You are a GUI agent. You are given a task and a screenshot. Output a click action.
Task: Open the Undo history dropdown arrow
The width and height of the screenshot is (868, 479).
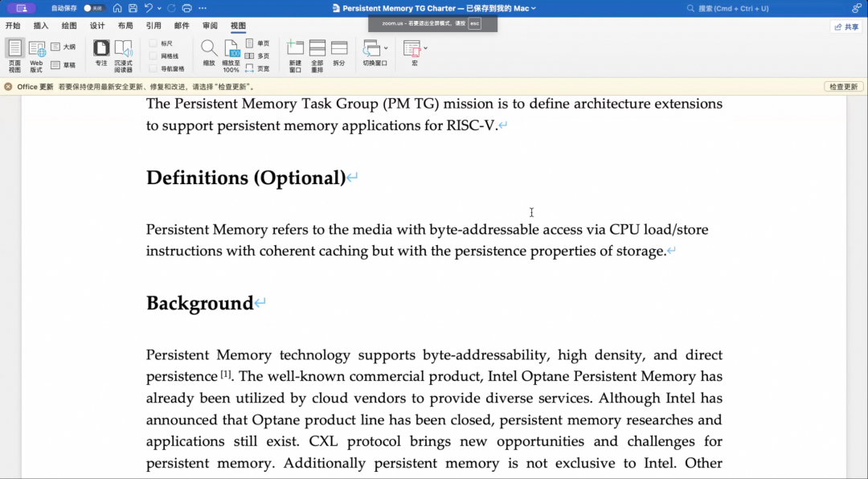(x=159, y=8)
